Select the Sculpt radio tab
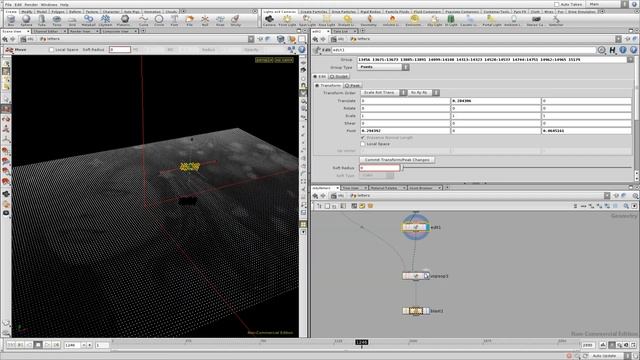 coord(339,77)
